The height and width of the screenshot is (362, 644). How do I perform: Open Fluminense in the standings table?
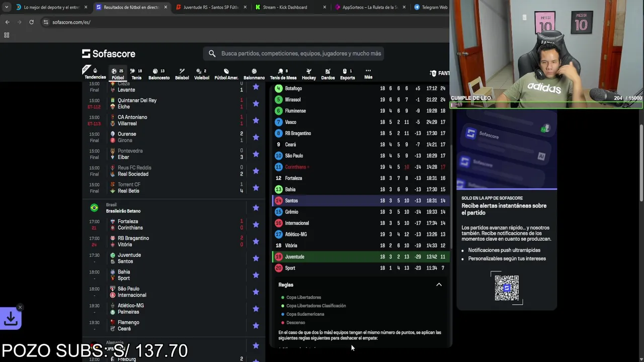coord(361,111)
